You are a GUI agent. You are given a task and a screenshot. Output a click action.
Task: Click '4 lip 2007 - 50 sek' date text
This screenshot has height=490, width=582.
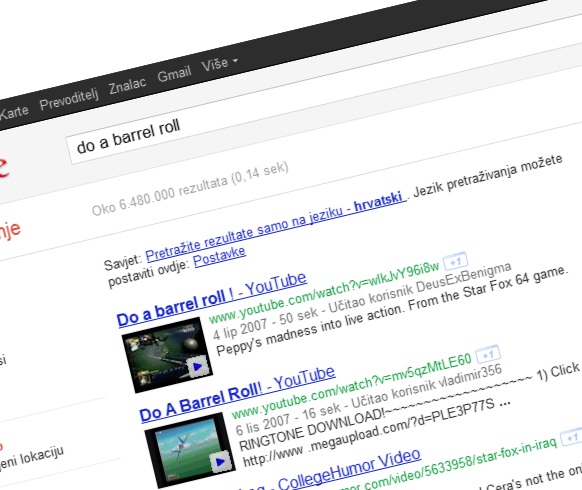pyautogui.click(x=265, y=324)
